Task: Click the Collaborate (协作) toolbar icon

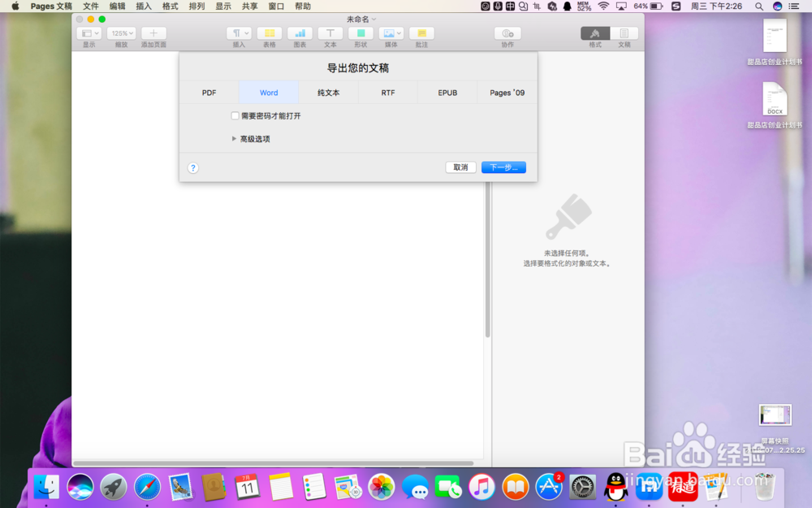Action: 508,33
